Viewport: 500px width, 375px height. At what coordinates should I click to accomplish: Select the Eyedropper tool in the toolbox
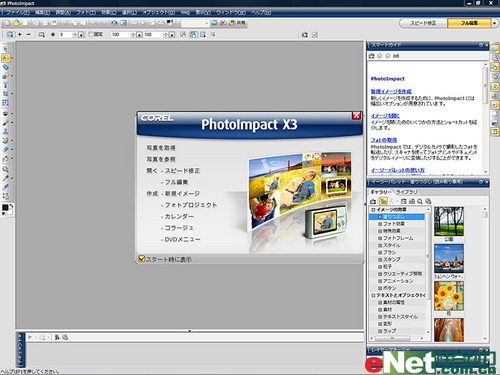[5, 178]
